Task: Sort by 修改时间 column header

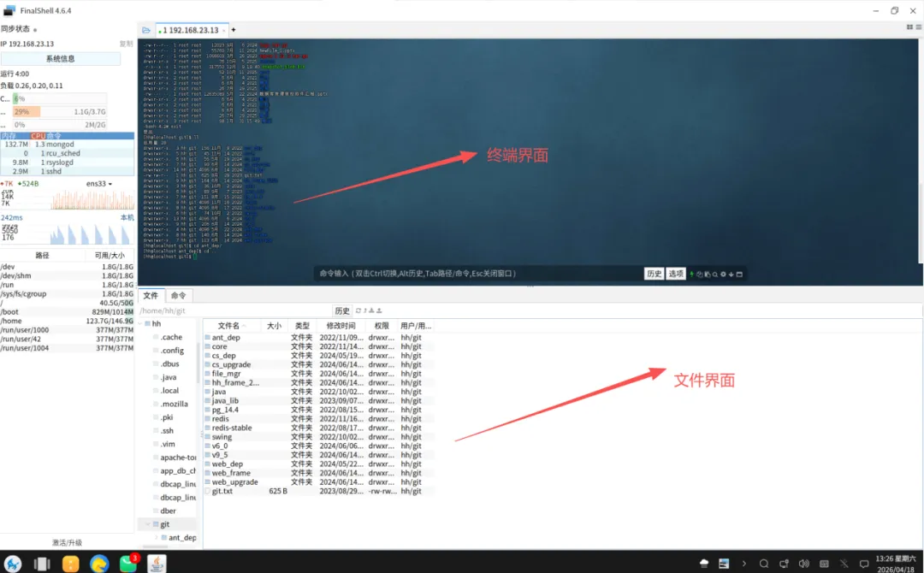Action: tap(341, 326)
